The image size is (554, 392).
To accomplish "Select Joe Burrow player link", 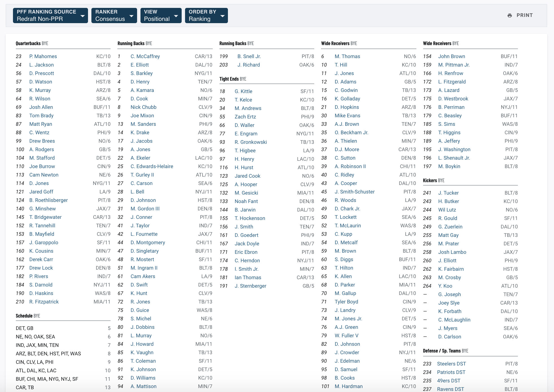I will pyautogui.click(x=42, y=166).
